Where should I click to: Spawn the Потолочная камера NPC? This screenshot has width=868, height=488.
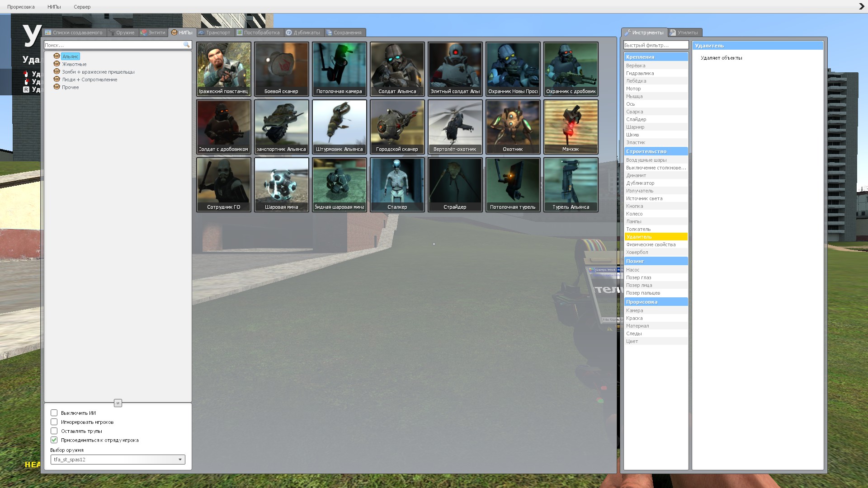339,69
